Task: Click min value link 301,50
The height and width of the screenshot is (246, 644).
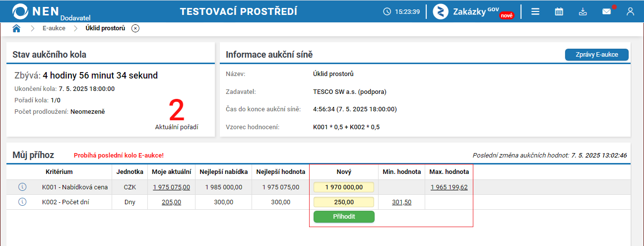Action: point(401,202)
